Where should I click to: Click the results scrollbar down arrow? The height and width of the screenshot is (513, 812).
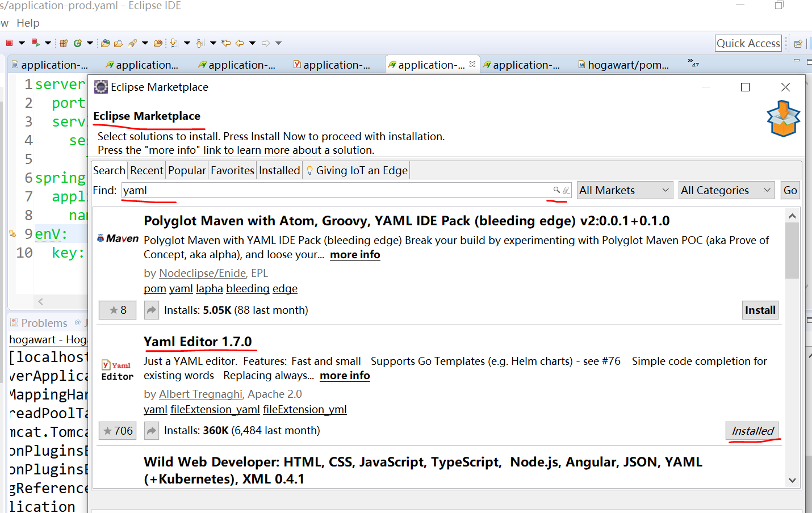point(792,480)
